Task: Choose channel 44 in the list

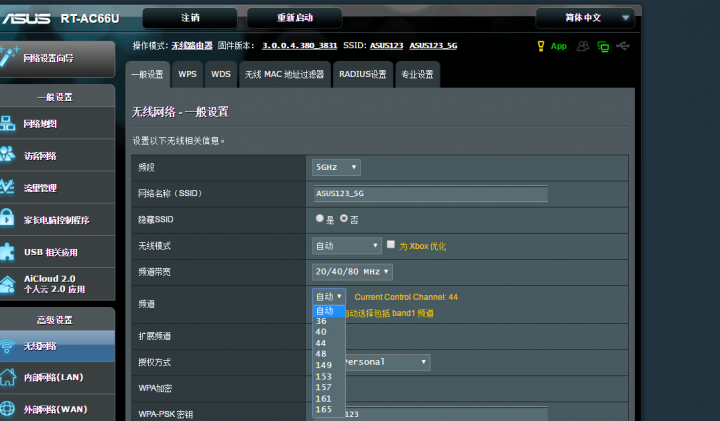Action: 329,343
